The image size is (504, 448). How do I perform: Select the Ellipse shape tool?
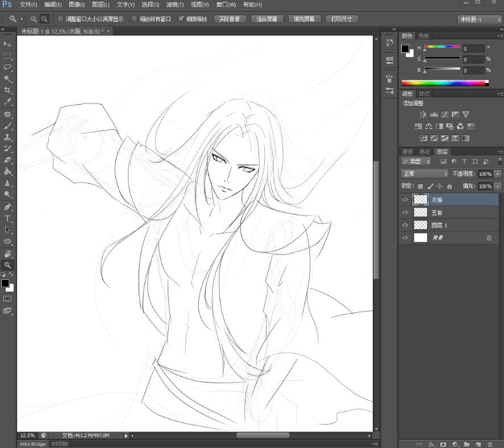click(x=7, y=242)
